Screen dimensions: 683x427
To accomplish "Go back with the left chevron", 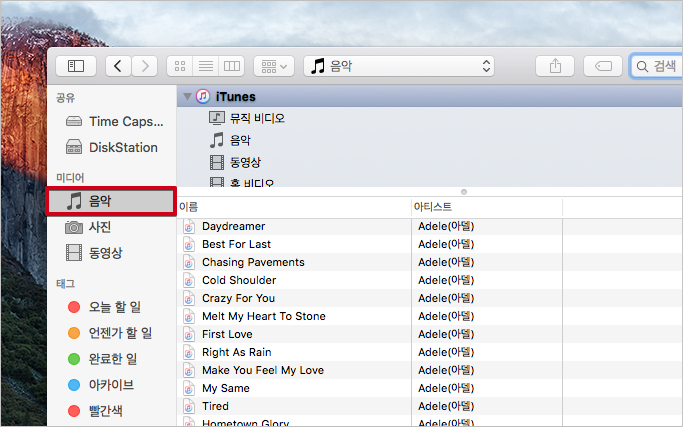I will point(118,66).
